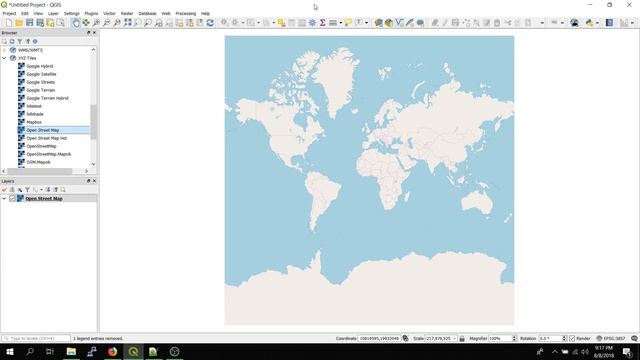Click the Browser panel vertical scrollbar
The image size is (640, 360).
(93, 121)
